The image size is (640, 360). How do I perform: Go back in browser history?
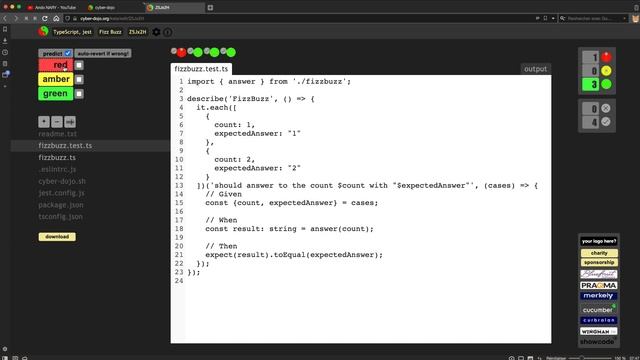(x=5, y=18)
